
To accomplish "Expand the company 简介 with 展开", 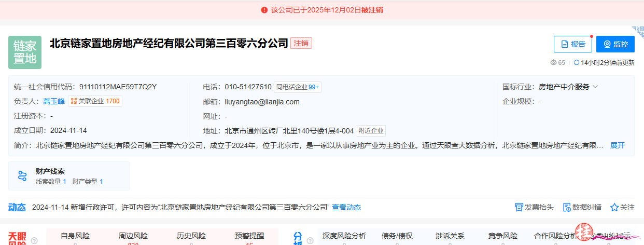I will pyautogui.click(x=617, y=145).
